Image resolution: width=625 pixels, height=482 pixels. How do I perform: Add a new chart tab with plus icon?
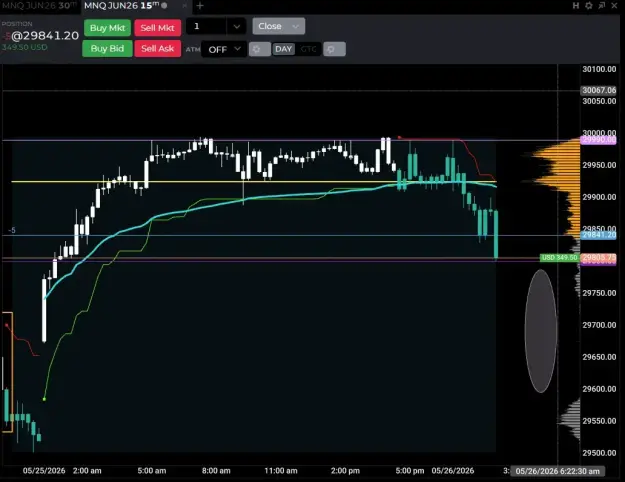(200, 6)
